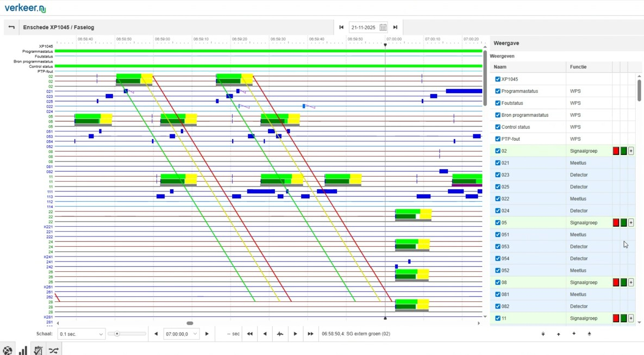Click the fast rewind playback button

coord(249,334)
